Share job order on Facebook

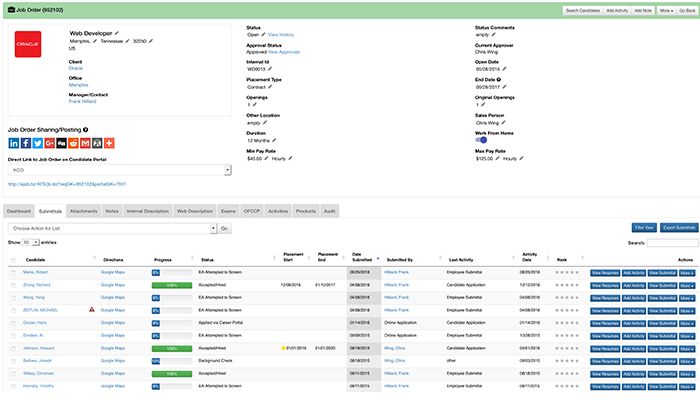pyautogui.click(x=27, y=143)
